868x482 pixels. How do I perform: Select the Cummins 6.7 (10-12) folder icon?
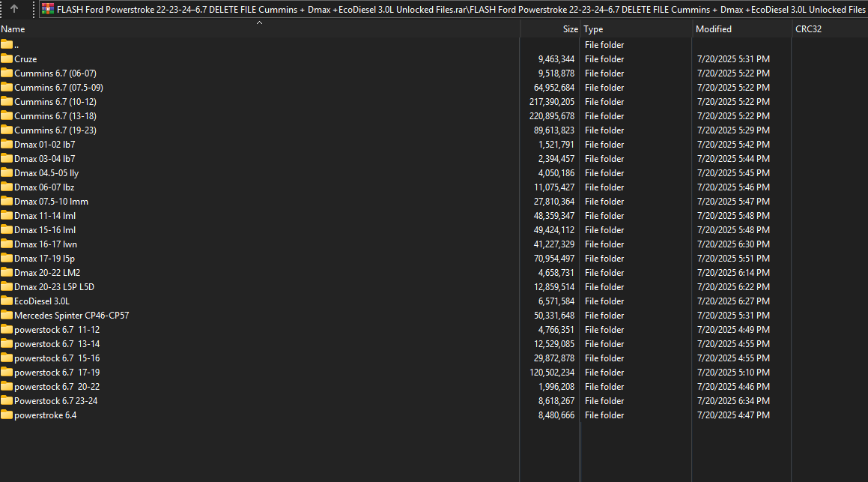(7, 101)
